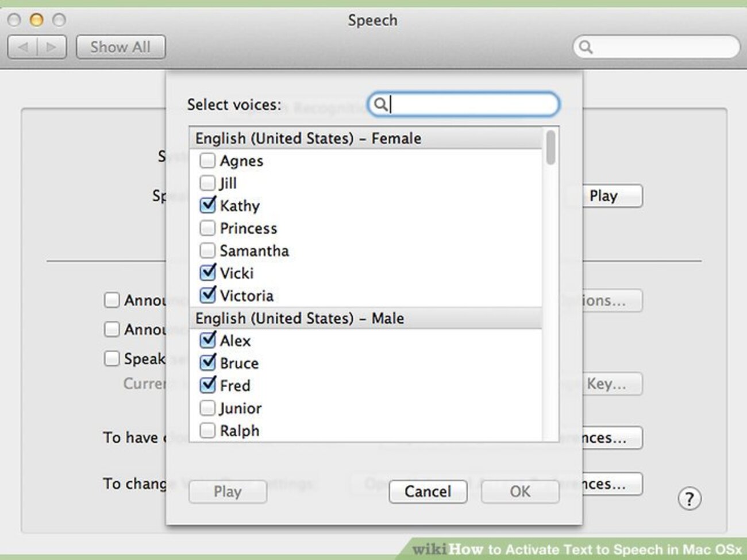747x560 pixels.
Task: Click the Princess voice name
Action: (x=248, y=228)
